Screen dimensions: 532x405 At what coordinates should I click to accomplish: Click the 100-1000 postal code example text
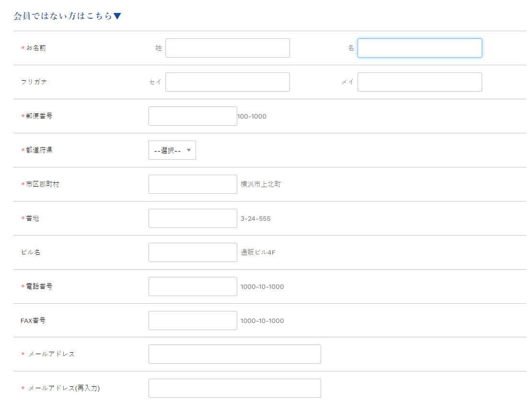[x=252, y=117]
